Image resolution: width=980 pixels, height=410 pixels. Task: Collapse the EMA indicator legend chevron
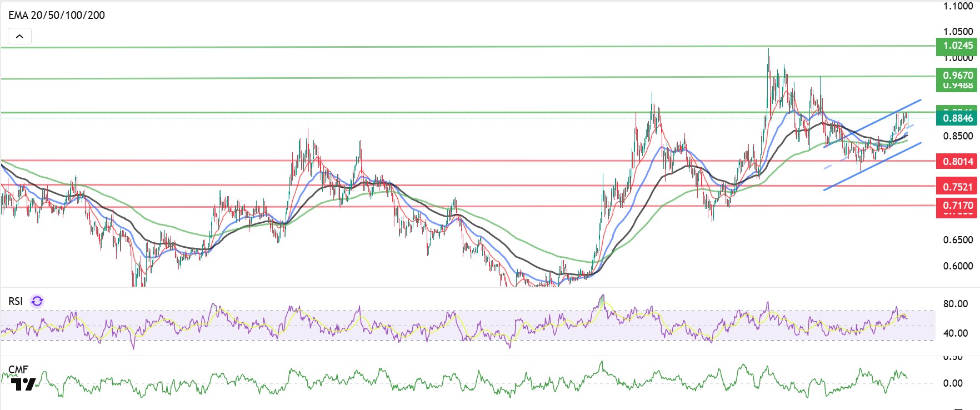pos(19,37)
